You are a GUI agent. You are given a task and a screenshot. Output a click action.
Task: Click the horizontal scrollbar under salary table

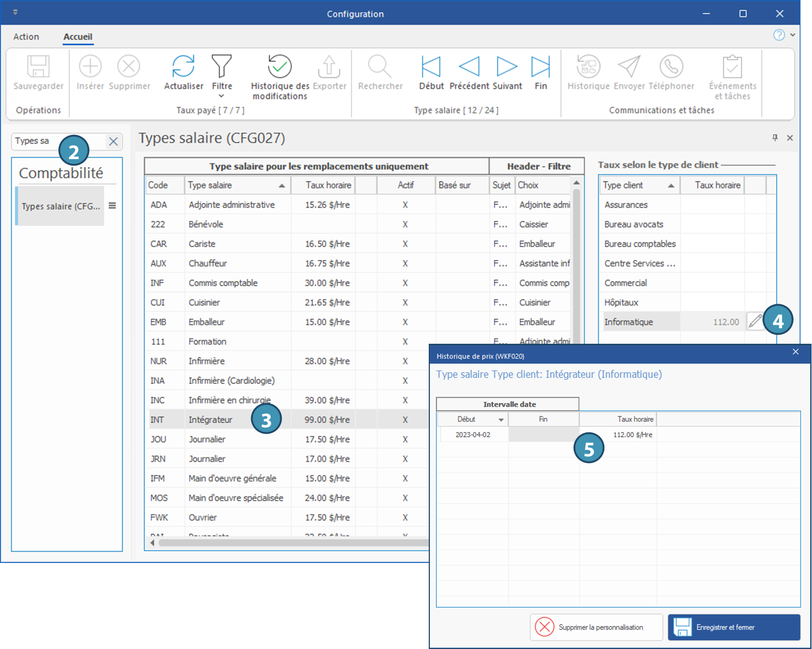(x=290, y=543)
